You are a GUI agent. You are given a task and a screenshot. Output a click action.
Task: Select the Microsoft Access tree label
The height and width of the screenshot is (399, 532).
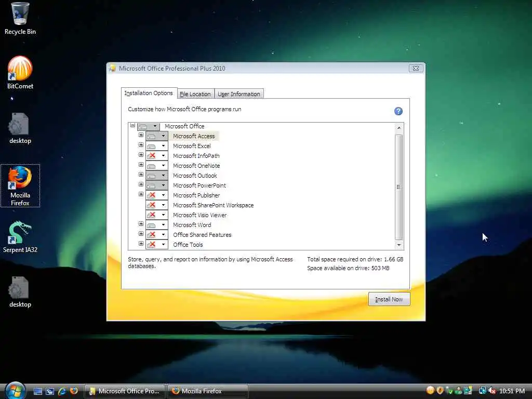[x=194, y=136]
